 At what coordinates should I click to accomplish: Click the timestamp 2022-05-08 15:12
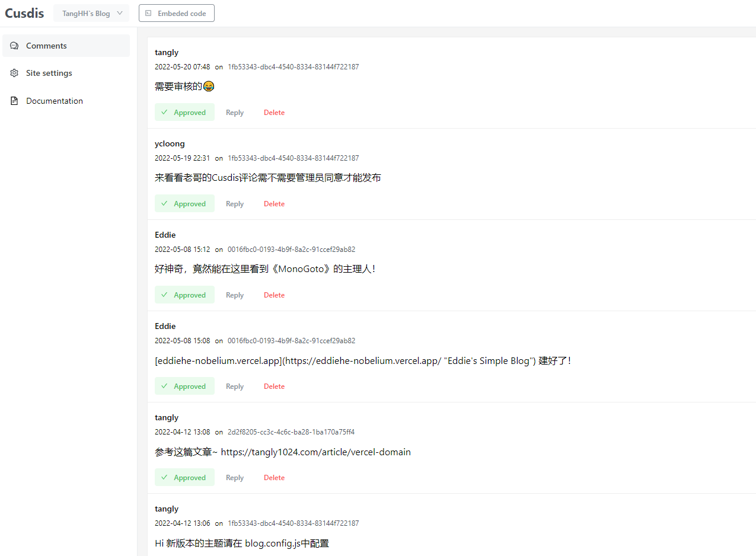(182, 250)
